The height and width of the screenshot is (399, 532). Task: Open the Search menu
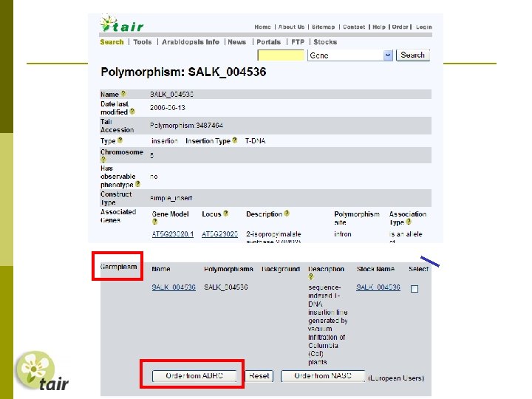coord(112,42)
